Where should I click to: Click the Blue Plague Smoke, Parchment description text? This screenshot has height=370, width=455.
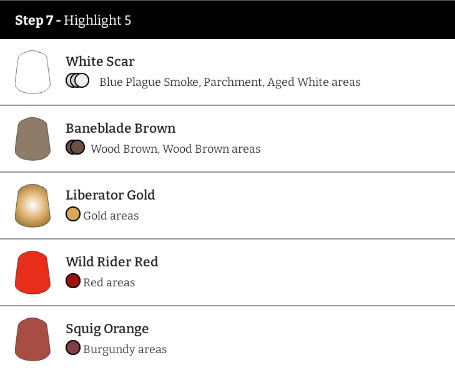[230, 82]
